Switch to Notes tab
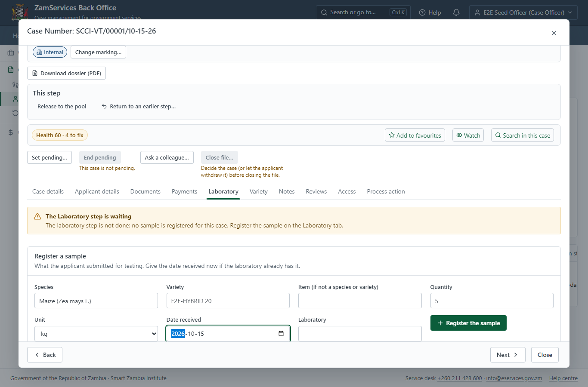The width and height of the screenshot is (588, 387). (x=287, y=192)
